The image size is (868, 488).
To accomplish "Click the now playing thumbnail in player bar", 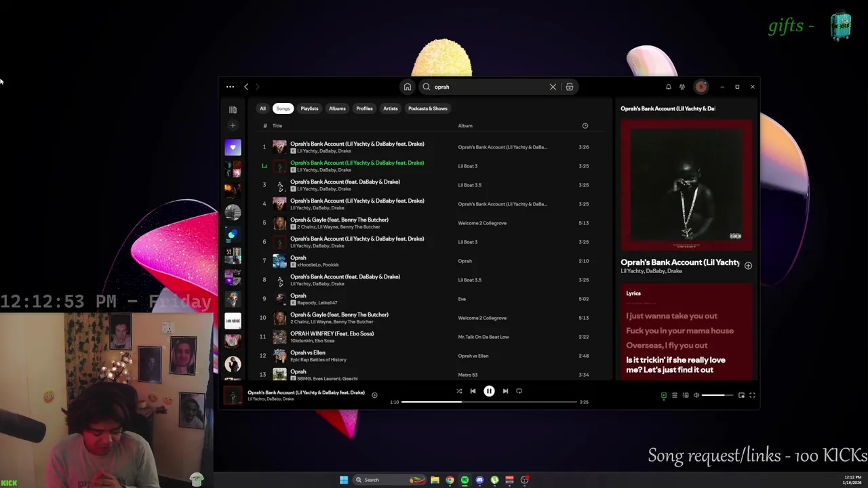I will click(x=233, y=396).
